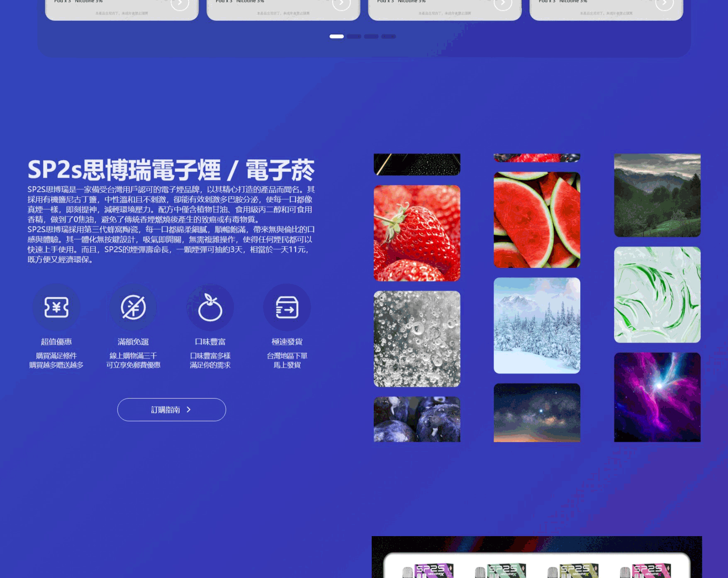Viewport: 728px width, 578px height.
Task: Select the fourth carousel pagination dot
Action: 389,36
